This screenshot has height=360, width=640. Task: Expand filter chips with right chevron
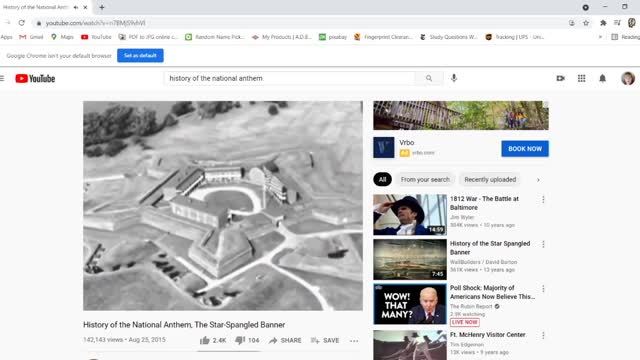tap(538, 180)
